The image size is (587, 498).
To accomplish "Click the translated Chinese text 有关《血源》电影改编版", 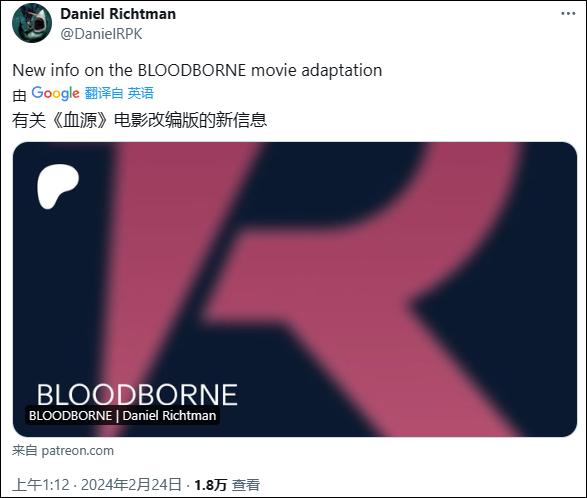I will click(139, 120).
